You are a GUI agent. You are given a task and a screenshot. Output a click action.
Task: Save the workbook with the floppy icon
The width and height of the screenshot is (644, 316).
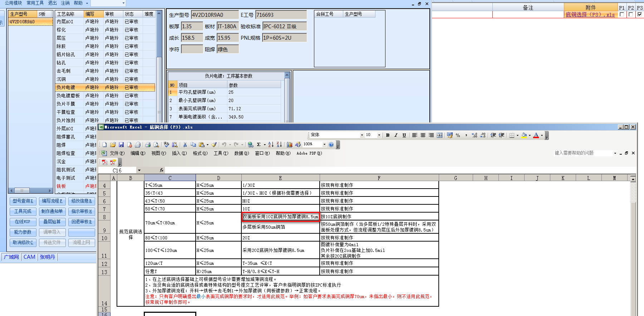pyautogui.click(x=121, y=145)
